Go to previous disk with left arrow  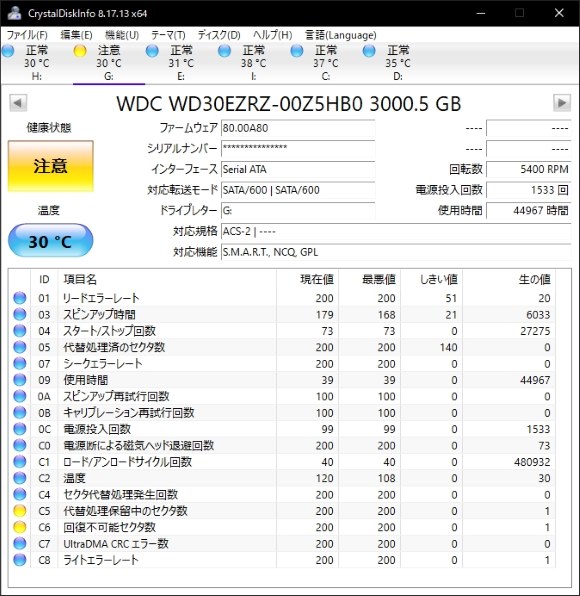[18, 103]
